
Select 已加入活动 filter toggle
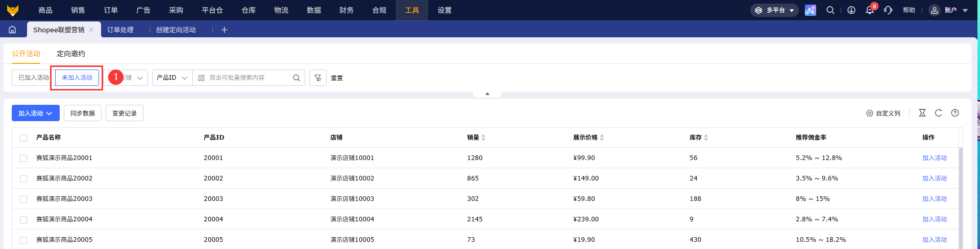pyautogui.click(x=33, y=78)
